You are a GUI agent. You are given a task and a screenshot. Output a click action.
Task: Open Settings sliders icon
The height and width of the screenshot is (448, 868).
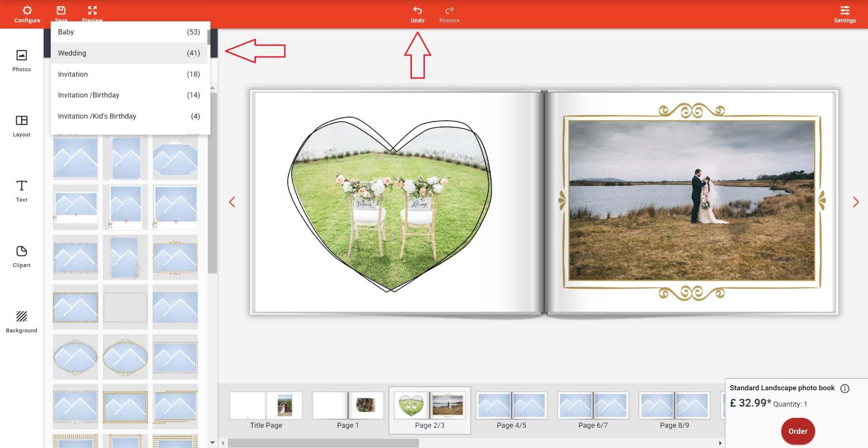coord(844,10)
